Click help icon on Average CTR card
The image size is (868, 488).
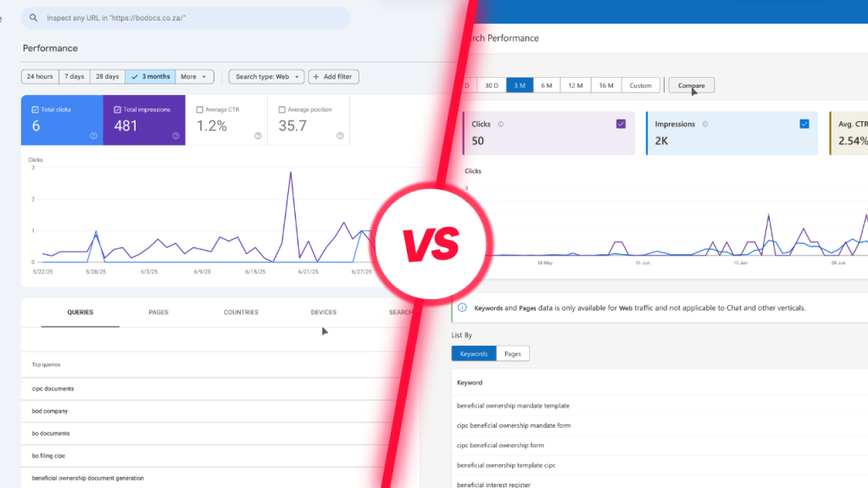click(x=258, y=136)
